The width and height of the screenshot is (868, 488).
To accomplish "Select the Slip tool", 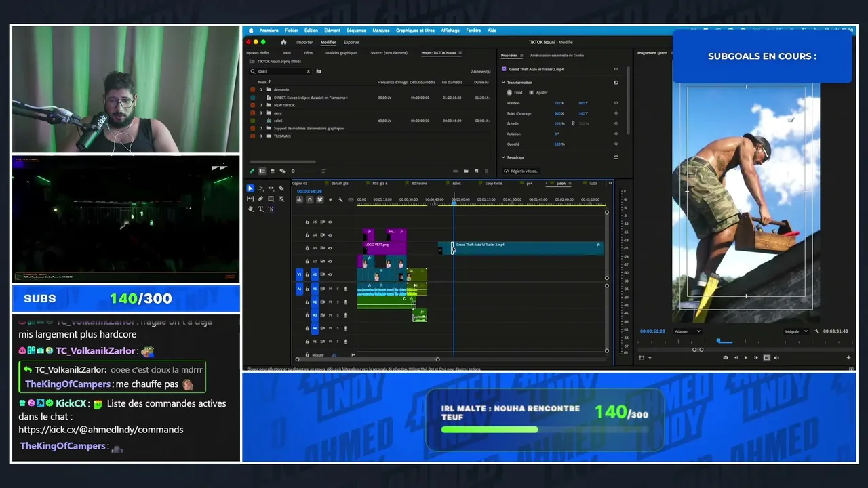I will tap(250, 199).
